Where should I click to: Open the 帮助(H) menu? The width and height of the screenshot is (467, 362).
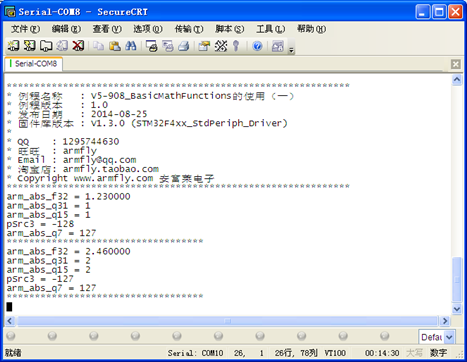[311, 29]
